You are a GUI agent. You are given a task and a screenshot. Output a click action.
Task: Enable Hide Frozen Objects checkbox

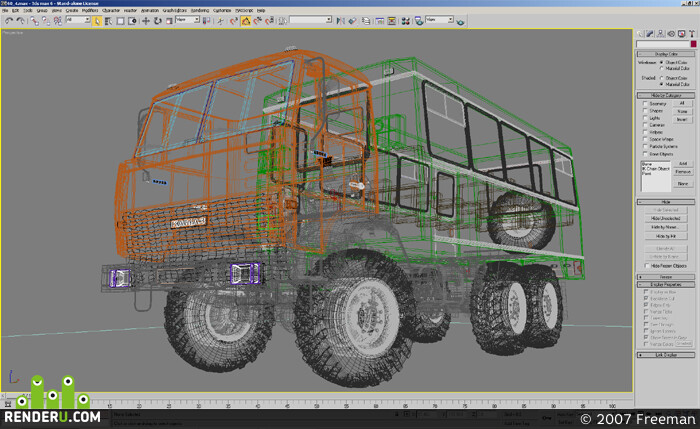click(x=646, y=266)
